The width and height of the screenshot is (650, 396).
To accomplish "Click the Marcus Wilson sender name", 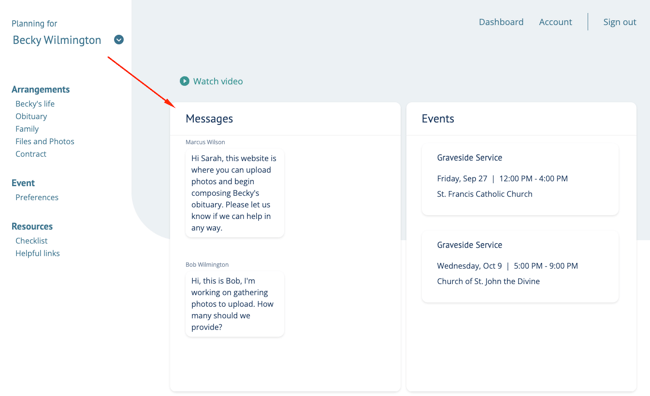I will pyautogui.click(x=205, y=142).
